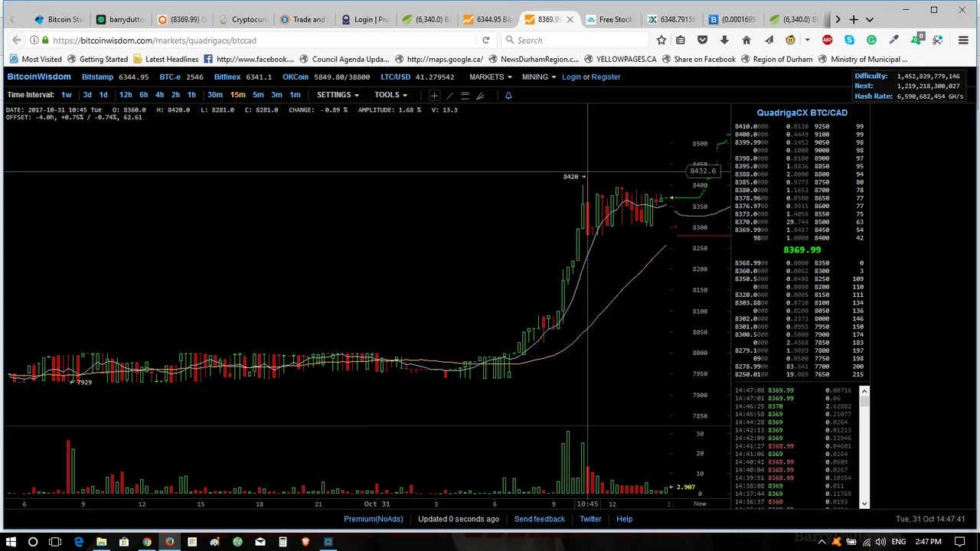This screenshot has height=551, width=980.
Task: Set time interval to 3d
Action: pyautogui.click(x=87, y=95)
